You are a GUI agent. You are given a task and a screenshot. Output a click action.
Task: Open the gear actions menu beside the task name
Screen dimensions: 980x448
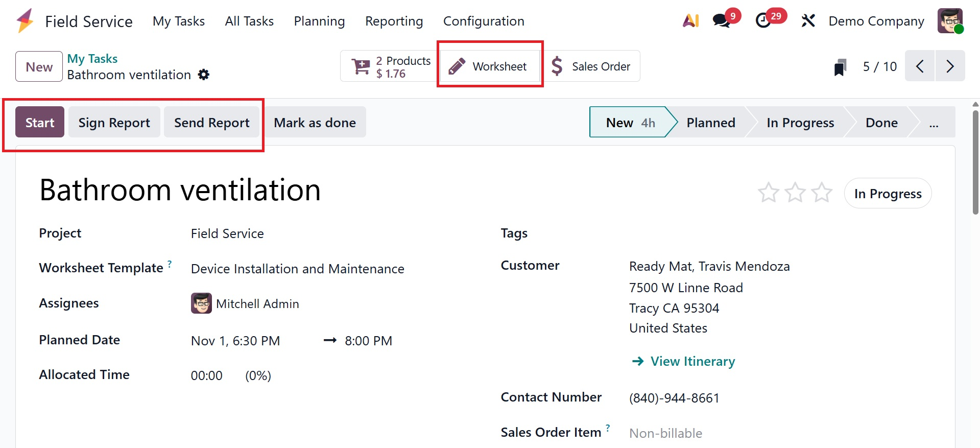pyautogui.click(x=204, y=75)
